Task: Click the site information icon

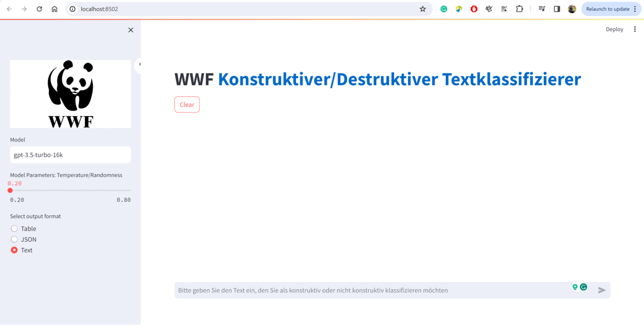Action: [x=72, y=9]
